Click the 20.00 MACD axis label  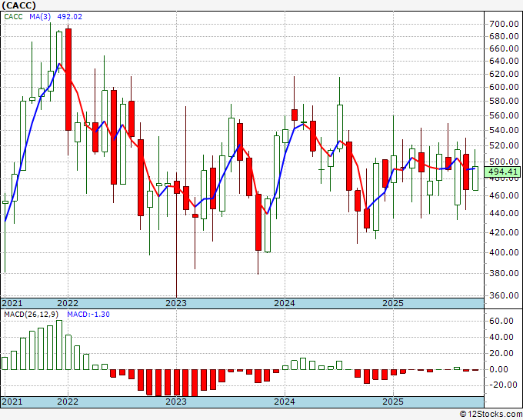(501, 353)
